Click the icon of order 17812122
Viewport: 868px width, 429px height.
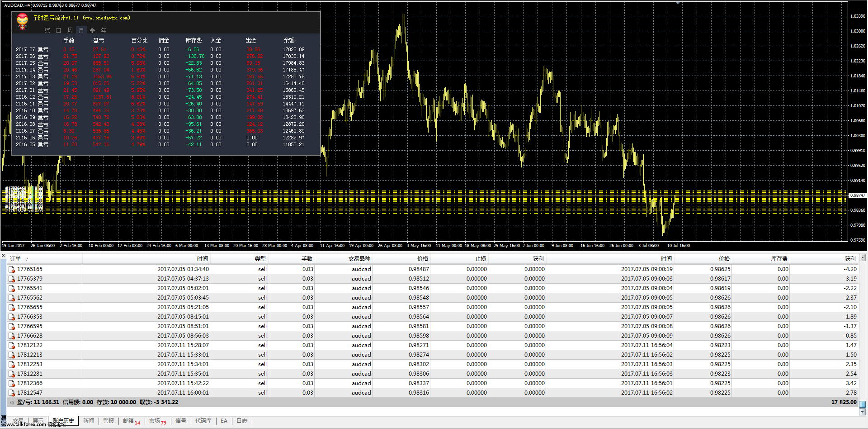[x=12, y=345]
